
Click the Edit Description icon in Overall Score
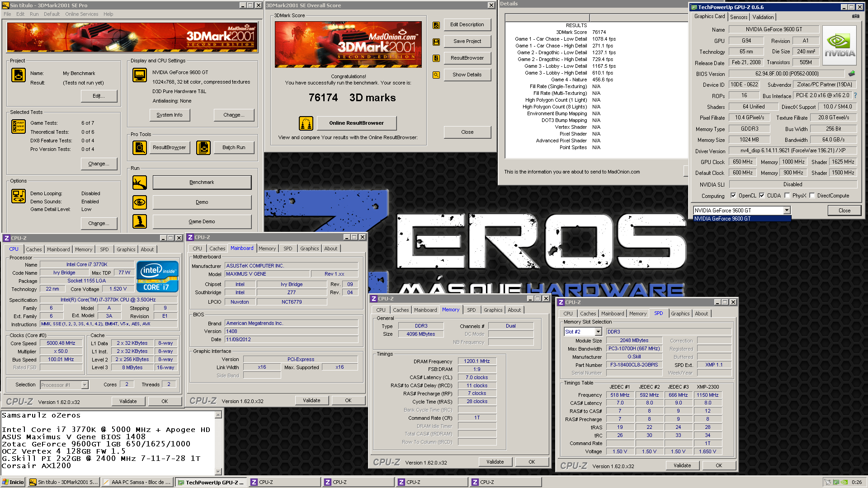[x=436, y=25]
